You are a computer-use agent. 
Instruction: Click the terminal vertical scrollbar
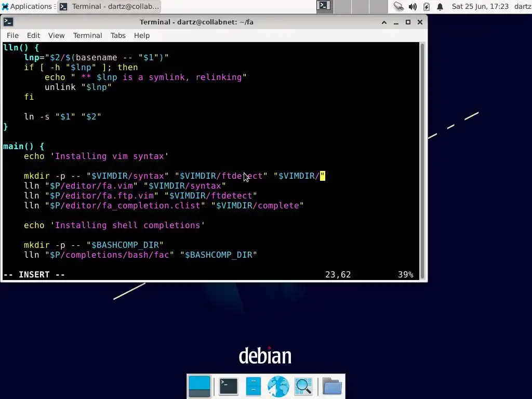pos(422,161)
